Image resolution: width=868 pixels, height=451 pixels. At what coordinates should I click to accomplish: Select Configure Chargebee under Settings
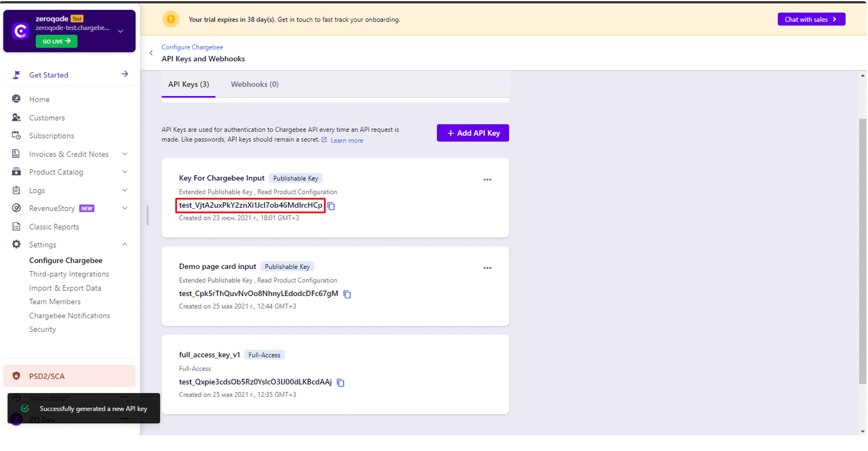pyautogui.click(x=66, y=260)
